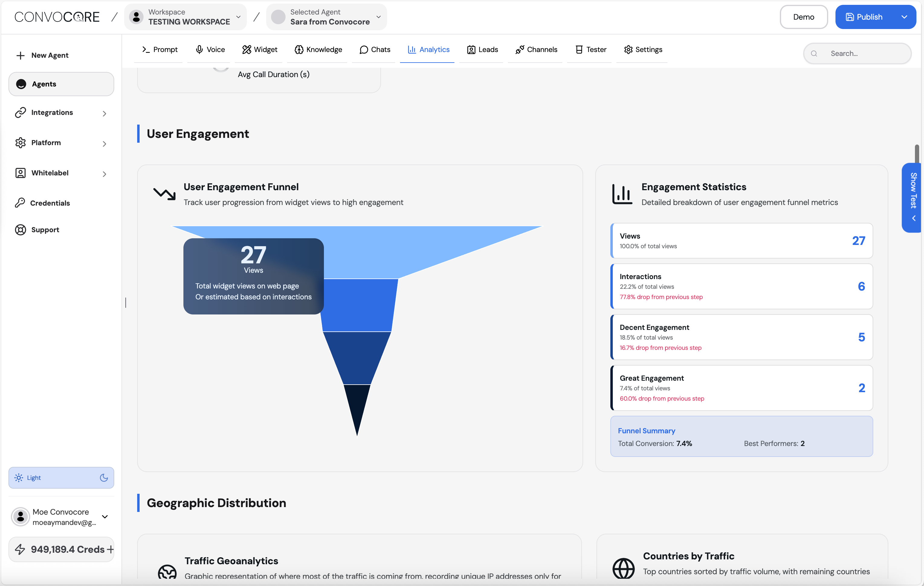Click the Demo button
The width and height of the screenshot is (924, 586).
coord(803,17)
